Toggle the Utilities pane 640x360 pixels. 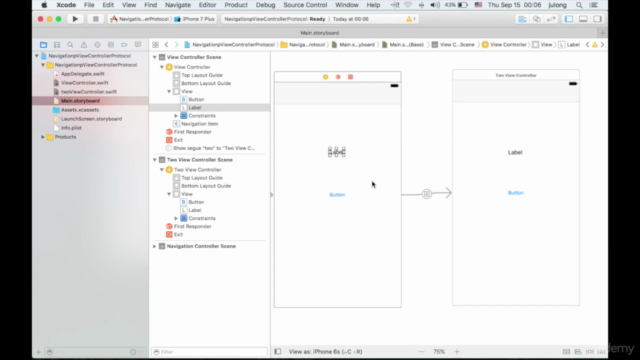tap(598, 19)
